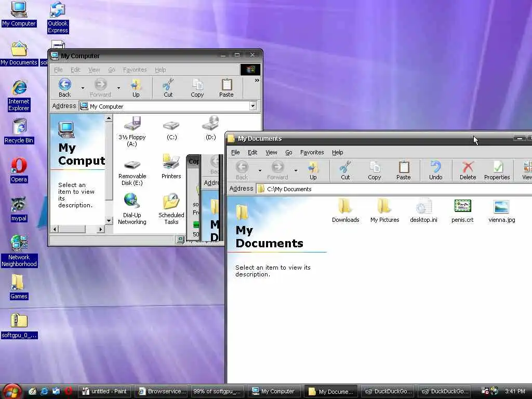This screenshot has width=532, height=399.
Task: Switch to untitled - Paint taskbar button
Action: [105, 391]
